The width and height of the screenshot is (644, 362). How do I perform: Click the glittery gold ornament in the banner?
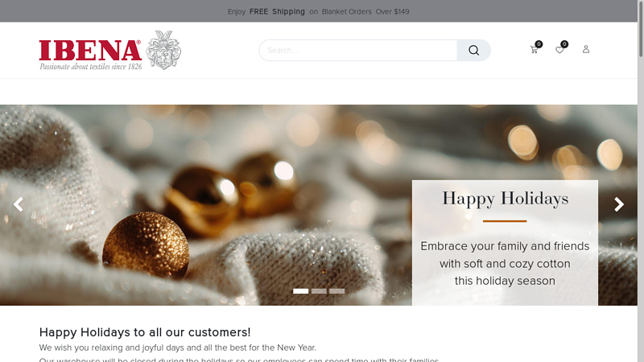point(146,245)
